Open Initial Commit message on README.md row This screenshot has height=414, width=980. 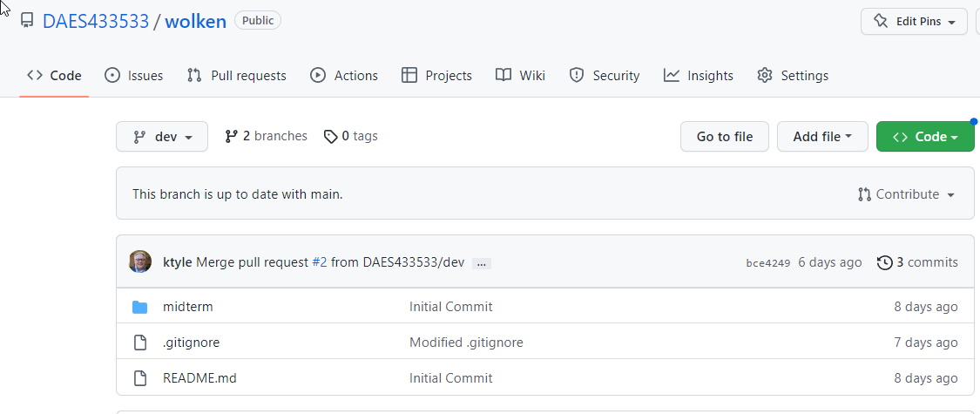(x=450, y=377)
